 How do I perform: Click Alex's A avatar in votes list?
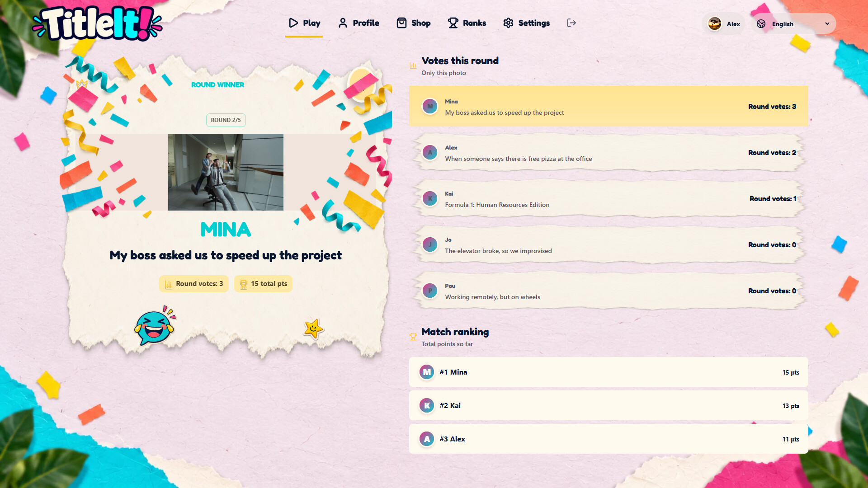pos(430,153)
